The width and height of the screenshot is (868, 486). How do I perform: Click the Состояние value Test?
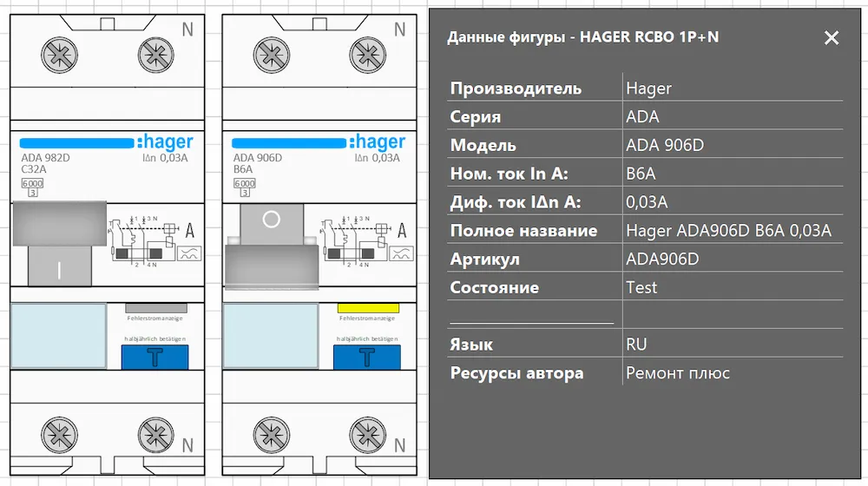[x=641, y=287]
